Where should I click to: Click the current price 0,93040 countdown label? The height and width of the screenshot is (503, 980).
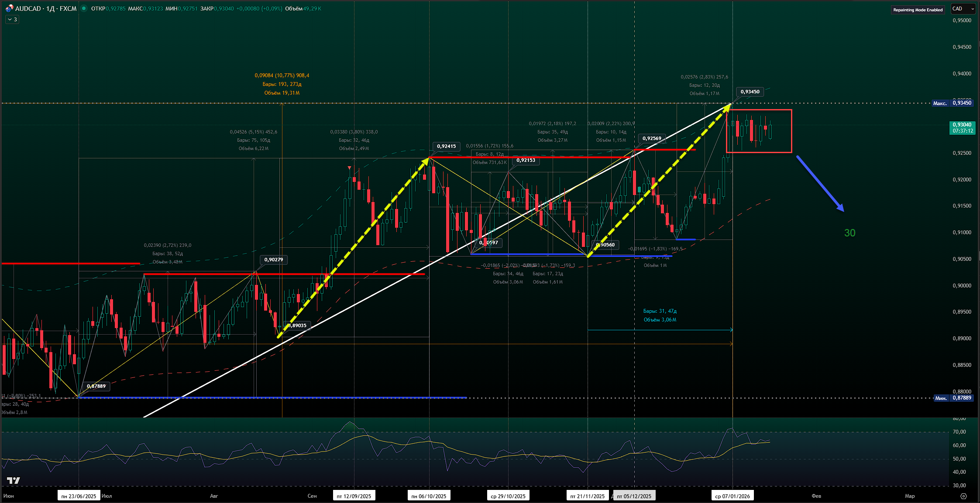[x=962, y=128]
